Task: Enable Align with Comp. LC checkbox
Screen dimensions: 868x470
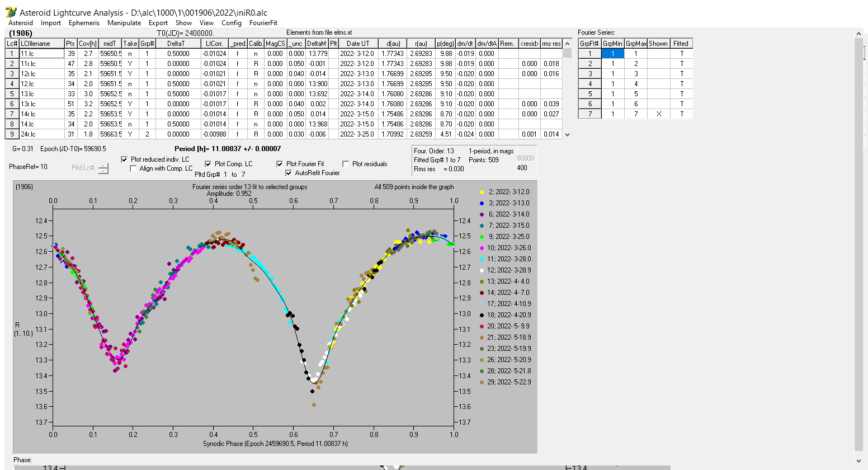Action: click(x=133, y=168)
